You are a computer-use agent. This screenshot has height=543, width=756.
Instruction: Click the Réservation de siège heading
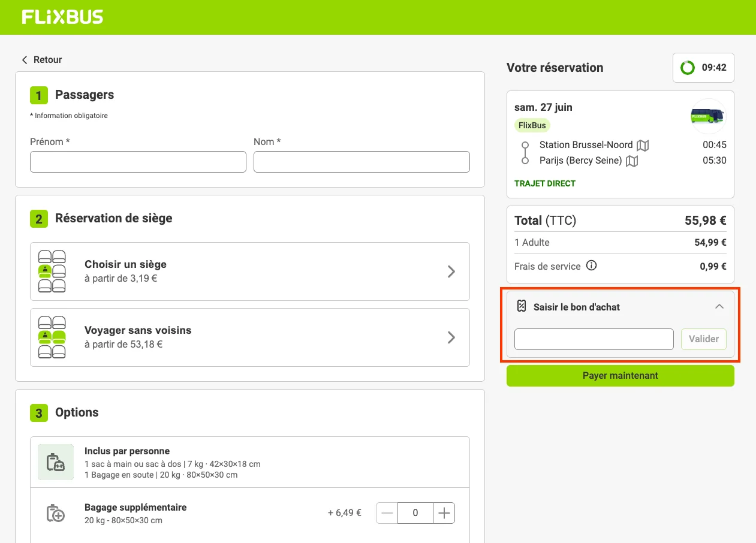114,218
